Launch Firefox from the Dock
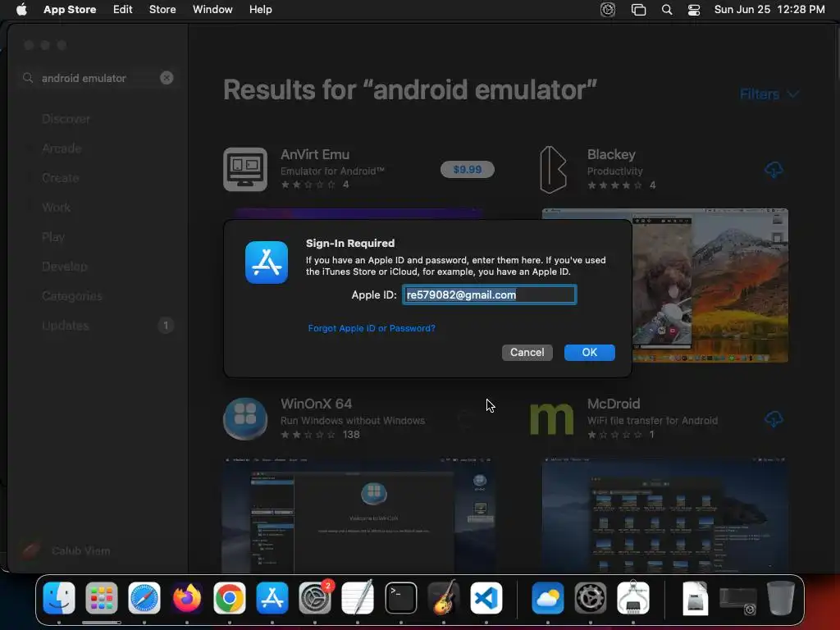Viewport: 840px width, 630px height. (x=187, y=598)
